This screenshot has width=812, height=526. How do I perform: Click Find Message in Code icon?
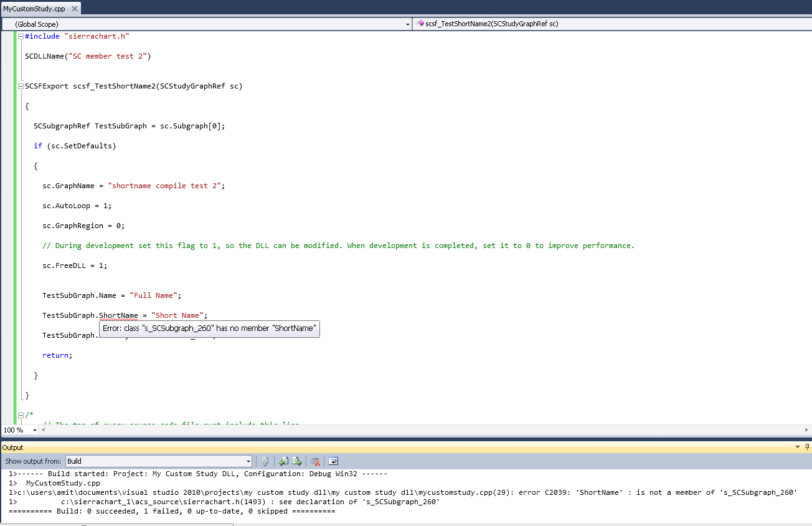pos(265,461)
